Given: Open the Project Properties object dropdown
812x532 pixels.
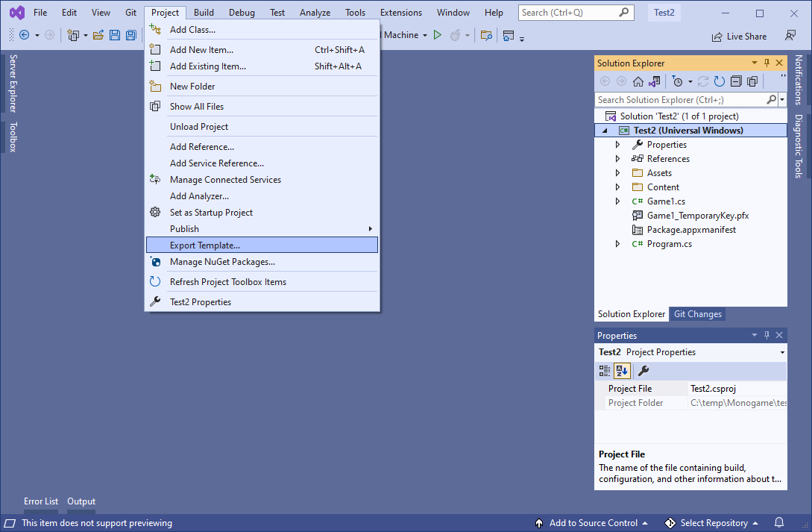Looking at the screenshot, I should [x=781, y=352].
